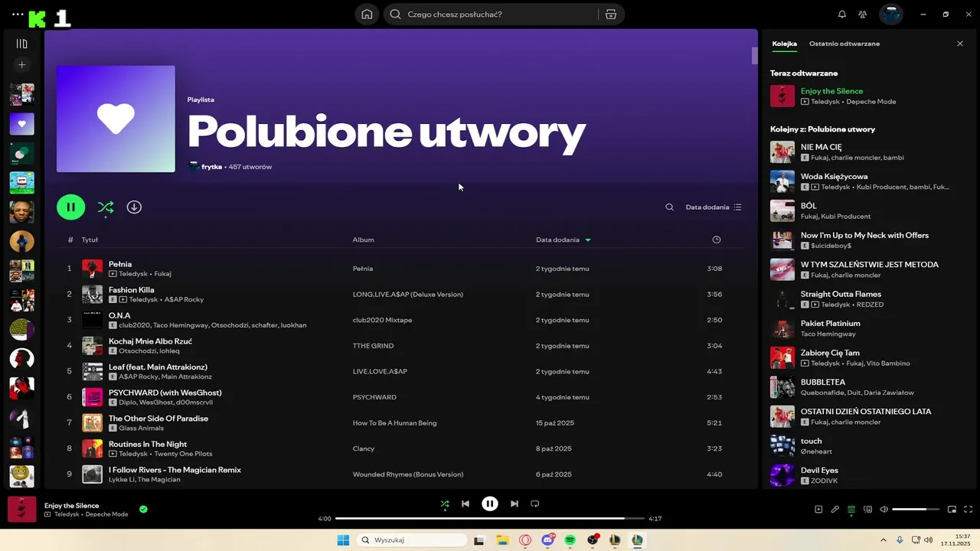Download the Polubione utwory playlist
The image size is (980, 551).
point(134,207)
